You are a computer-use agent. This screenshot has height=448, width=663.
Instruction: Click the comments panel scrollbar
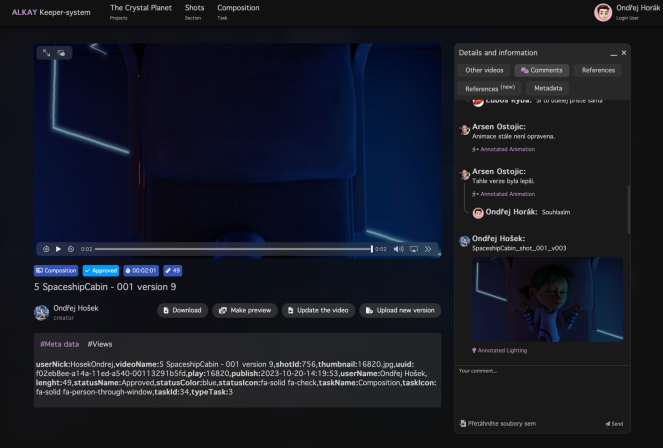point(629,209)
